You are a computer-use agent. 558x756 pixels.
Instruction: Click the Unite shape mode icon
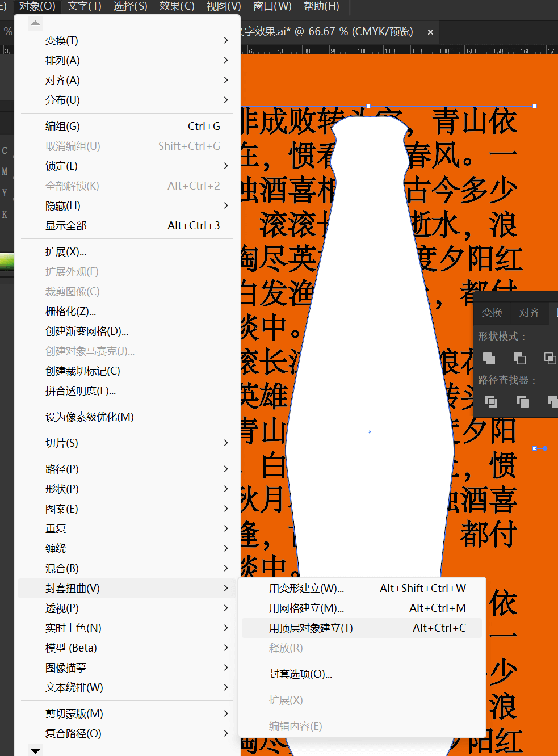point(489,358)
